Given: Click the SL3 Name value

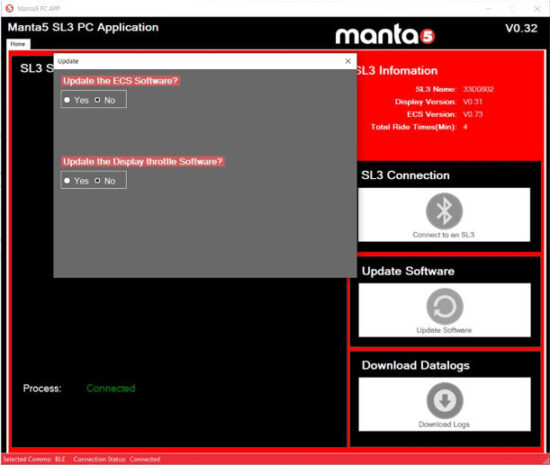Looking at the screenshot, I should (x=478, y=89).
